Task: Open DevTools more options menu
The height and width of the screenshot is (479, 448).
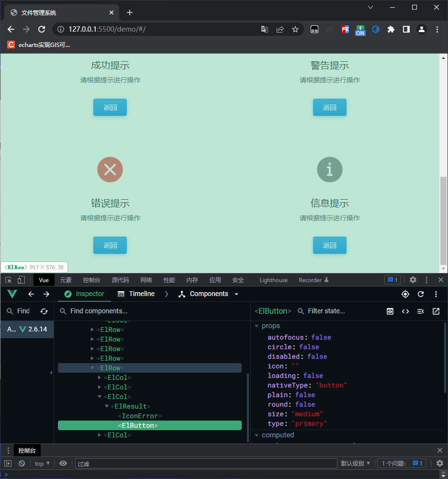Action: tap(426, 280)
